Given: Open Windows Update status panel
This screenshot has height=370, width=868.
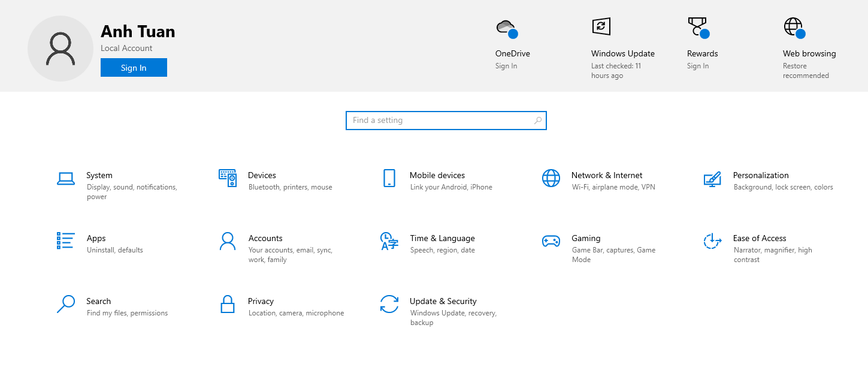Looking at the screenshot, I should [600, 26].
